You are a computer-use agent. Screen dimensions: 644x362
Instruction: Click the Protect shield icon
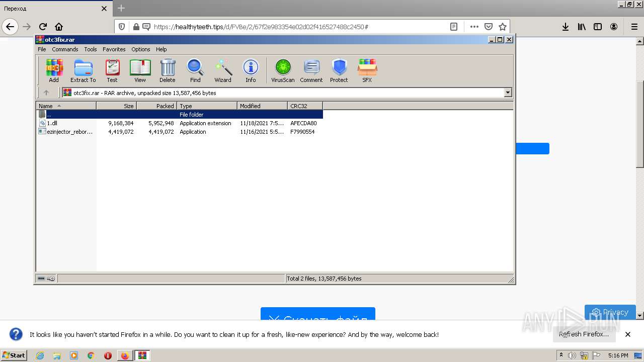(339, 70)
